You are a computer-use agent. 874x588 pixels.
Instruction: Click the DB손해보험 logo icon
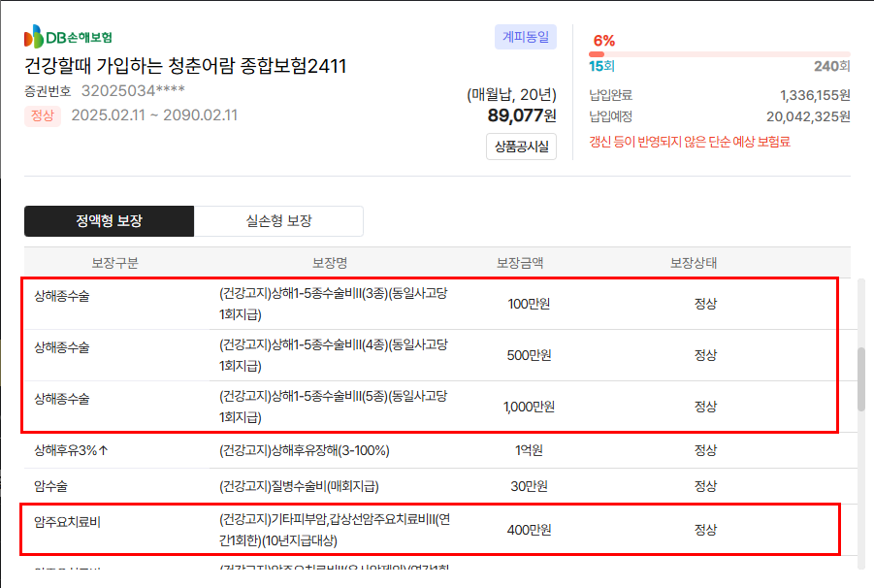35,38
